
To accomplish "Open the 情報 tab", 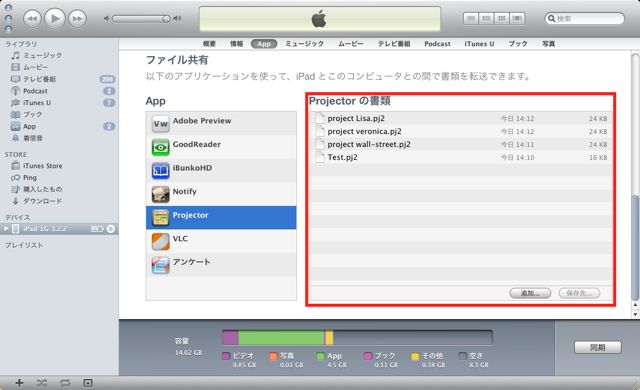I will point(236,44).
